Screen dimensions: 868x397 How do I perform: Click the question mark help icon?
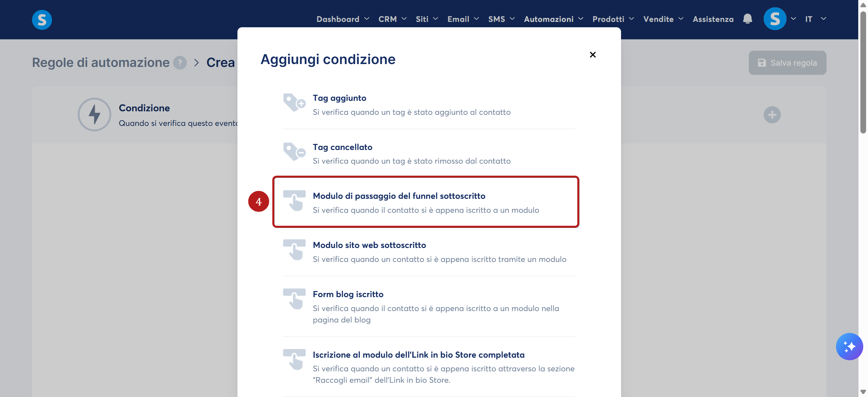pyautogui.click(x=180, y=63)
